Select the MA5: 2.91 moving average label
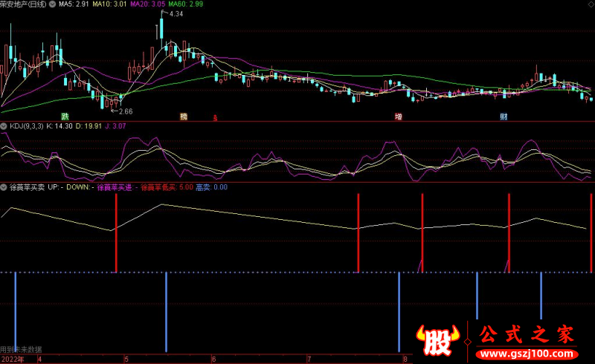 (x=74, y=4)
